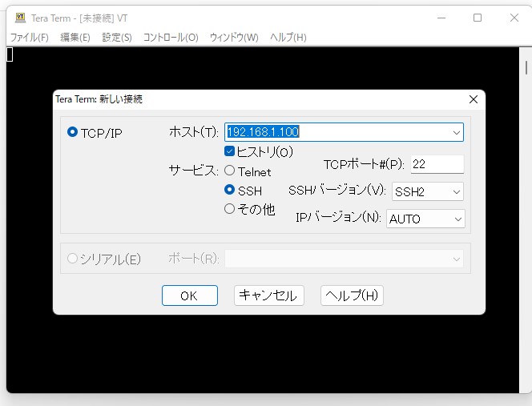Confirm connection with the OK button
Image resolution: width=532 pixels, height=406 pixels.
pyautogui.click(x=190, y=295)
